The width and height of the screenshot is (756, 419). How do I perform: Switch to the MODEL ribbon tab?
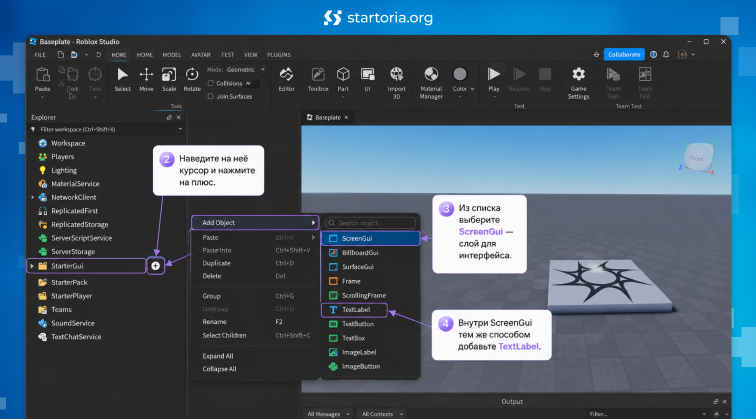(172, 55)
